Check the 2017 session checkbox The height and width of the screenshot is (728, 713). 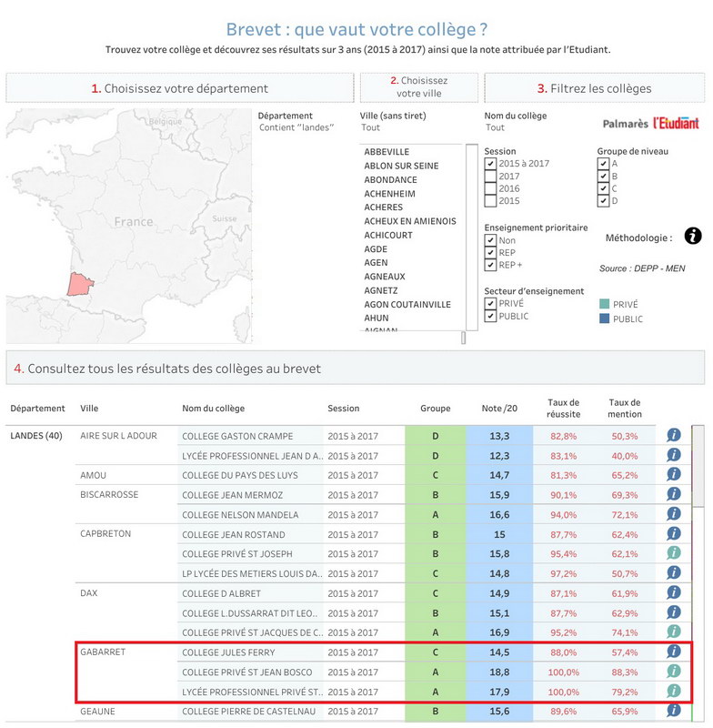coord(490,176)
